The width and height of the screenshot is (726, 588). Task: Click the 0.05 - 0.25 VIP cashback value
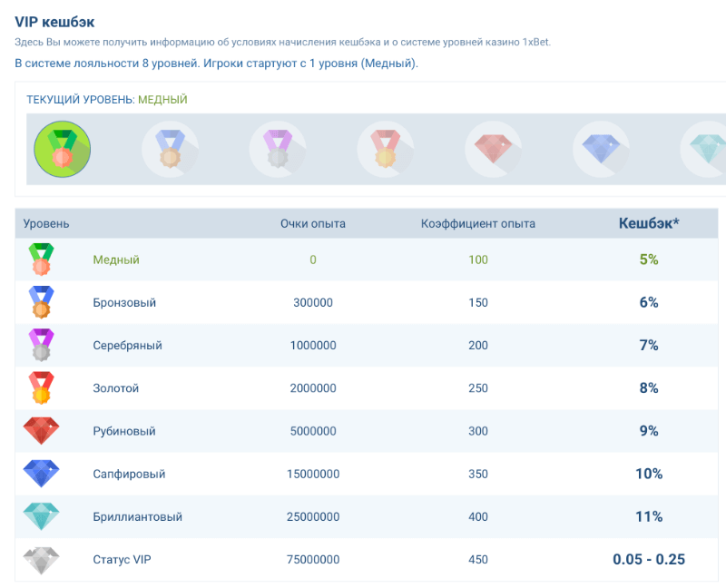(x=648, y=560)
